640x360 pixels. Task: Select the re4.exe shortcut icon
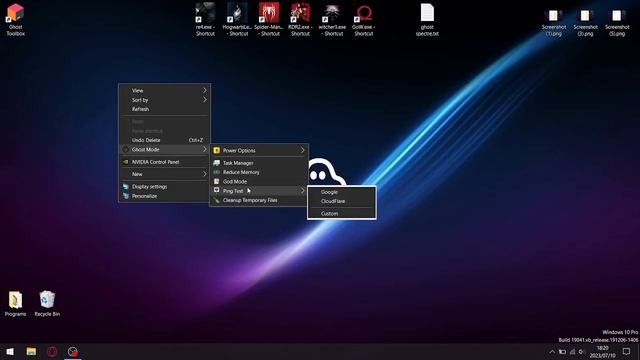[205, 19]
